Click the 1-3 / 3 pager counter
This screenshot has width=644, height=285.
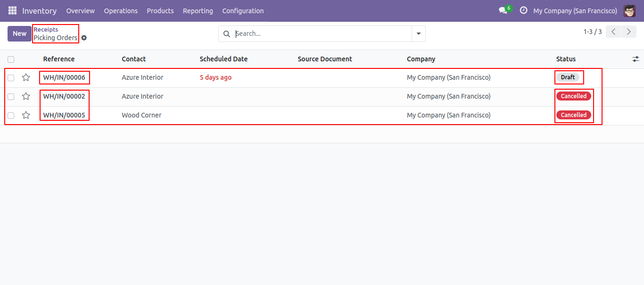coord(593,32)
